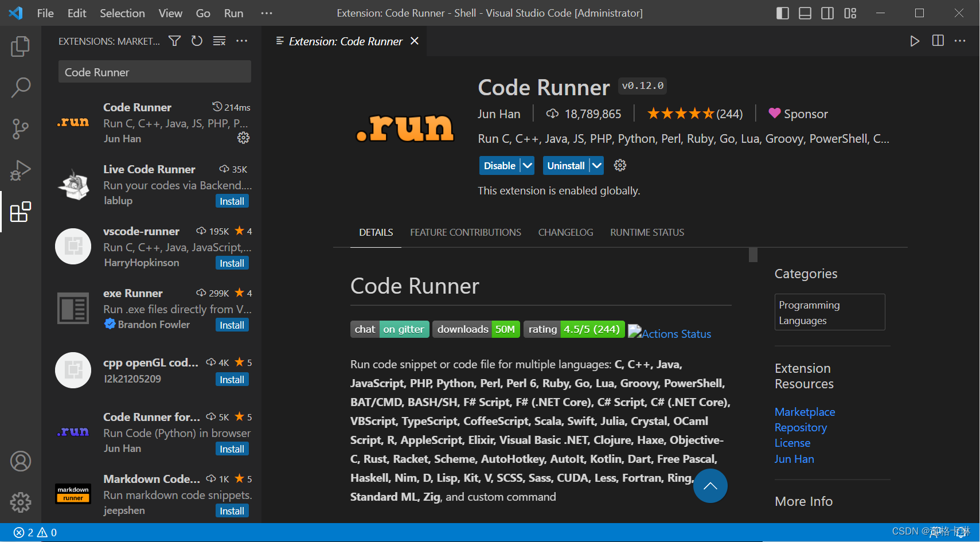Viewport: 980px width, 542px height.
Task: Open gear settings for Code Runner list item
Action: (x=244, y=138)
